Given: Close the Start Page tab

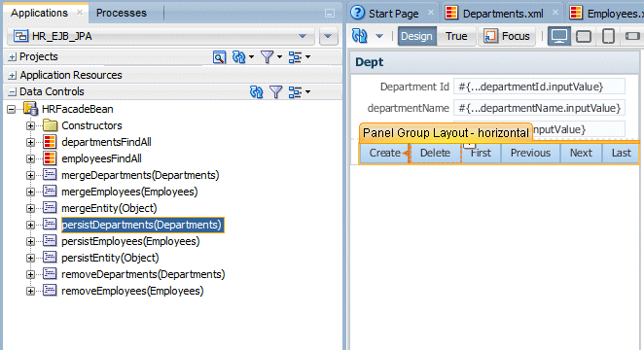Looking at the screenshot, I should click(x=431, y=13).
